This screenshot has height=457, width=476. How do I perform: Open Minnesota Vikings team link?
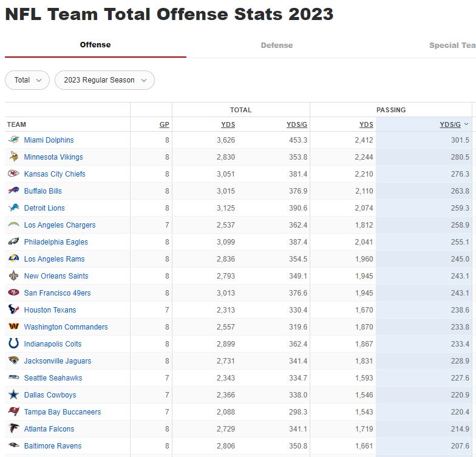pyautogui.click(x=53, y=157)
